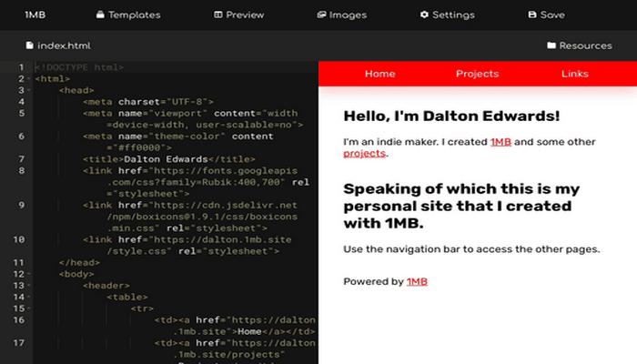Viewport: 637px width, 364px height.
Task: Open Links in preview navigation bar
Action: click(575, 74)
